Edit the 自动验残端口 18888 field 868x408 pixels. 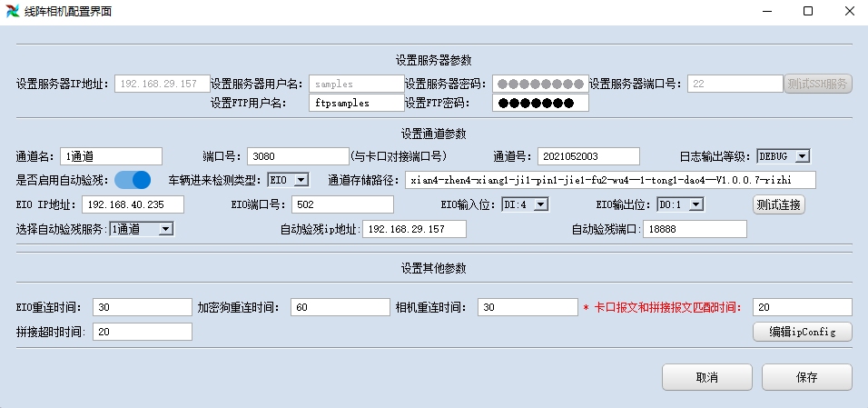[695, 229]
